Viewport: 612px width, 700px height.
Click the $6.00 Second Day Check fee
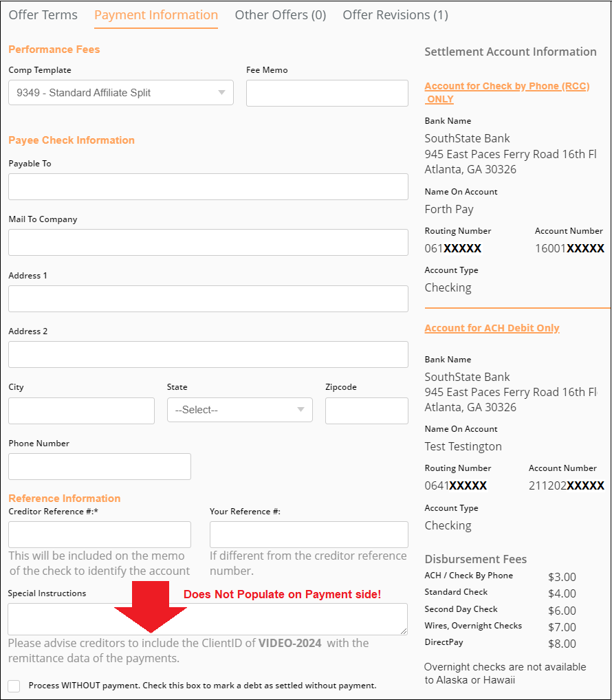pos(562,611)
